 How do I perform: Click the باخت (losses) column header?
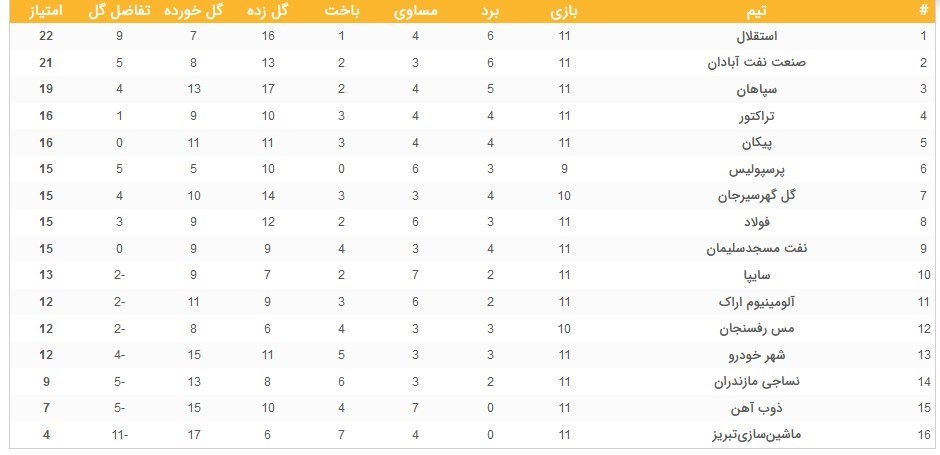[342, 11]
